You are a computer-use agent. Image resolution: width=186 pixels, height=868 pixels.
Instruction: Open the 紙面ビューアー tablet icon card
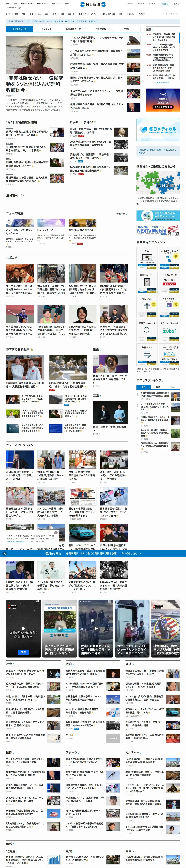point(147,282)
